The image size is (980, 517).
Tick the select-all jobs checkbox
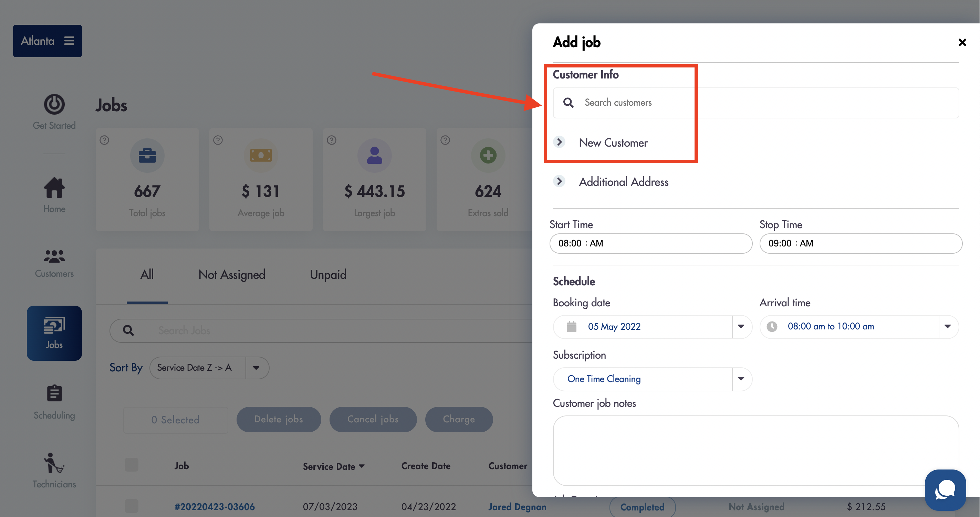click(x=131, y=465)
